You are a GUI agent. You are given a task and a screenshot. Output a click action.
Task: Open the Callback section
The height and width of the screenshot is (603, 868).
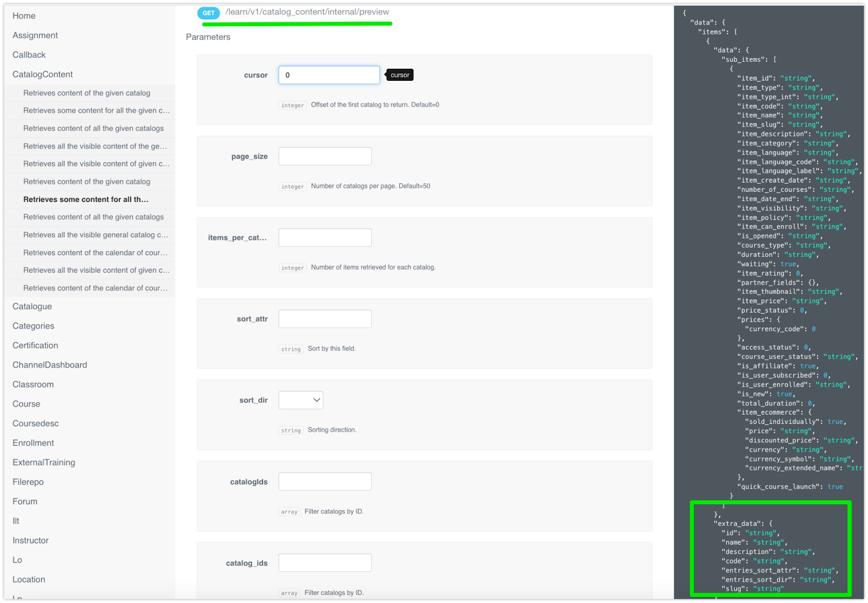29,54
